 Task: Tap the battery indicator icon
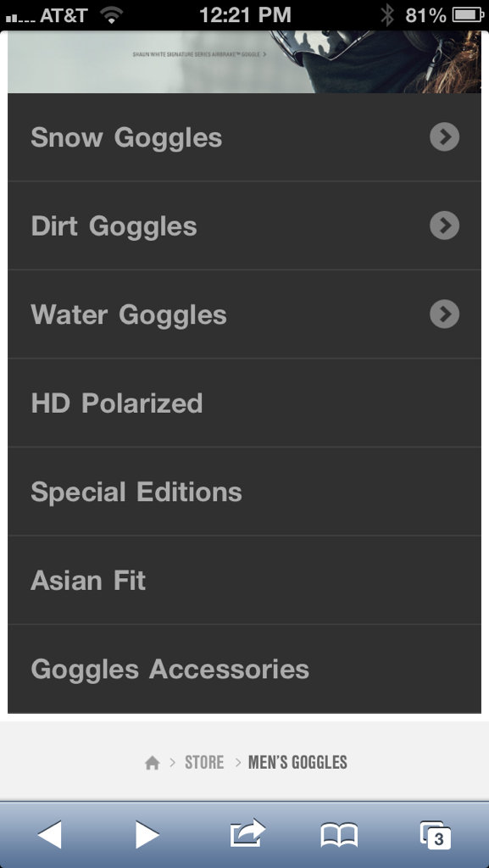pyautogui.click(x=469, y=15)
